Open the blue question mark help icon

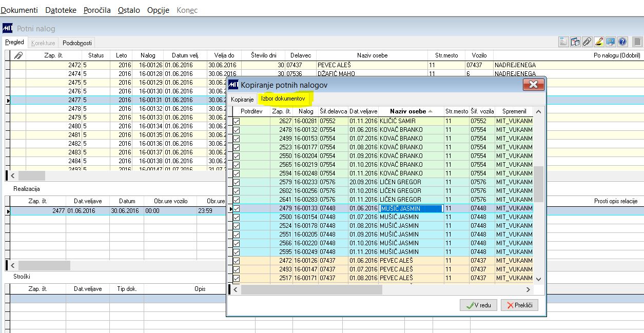click(622, 42)
